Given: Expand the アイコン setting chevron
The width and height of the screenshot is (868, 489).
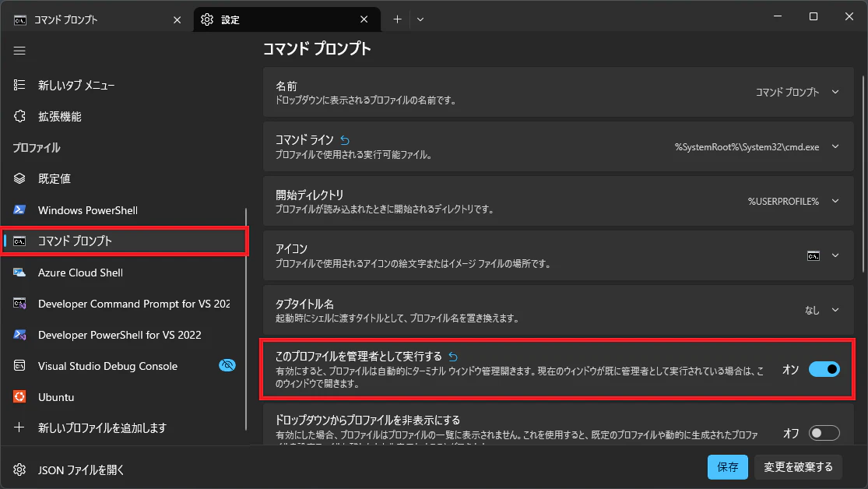Looking at the screenshot, I should 835,256.
